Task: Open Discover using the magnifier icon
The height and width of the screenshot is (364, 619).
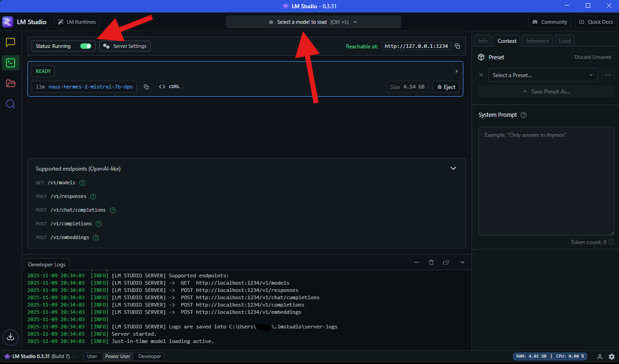Action: pyautogui.click(x=10, y=104)
